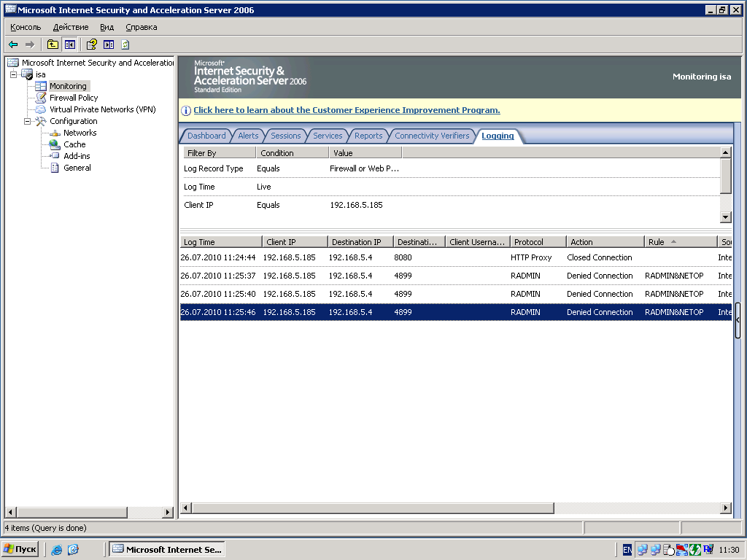Open the Действие menu
This screenshot has height=560, width=747.
click(x=71, y=27)
